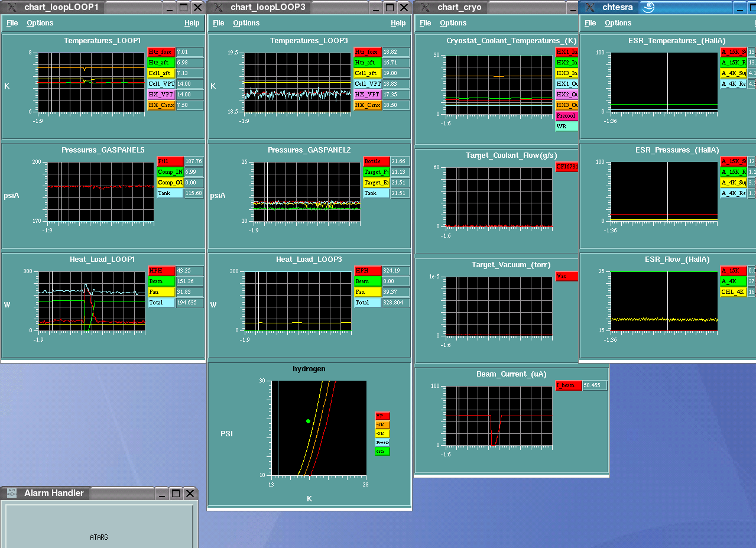The image size is (756, 548).
Task: Click the X icon in chart_cryo title bar
Action: click(424, 7)
